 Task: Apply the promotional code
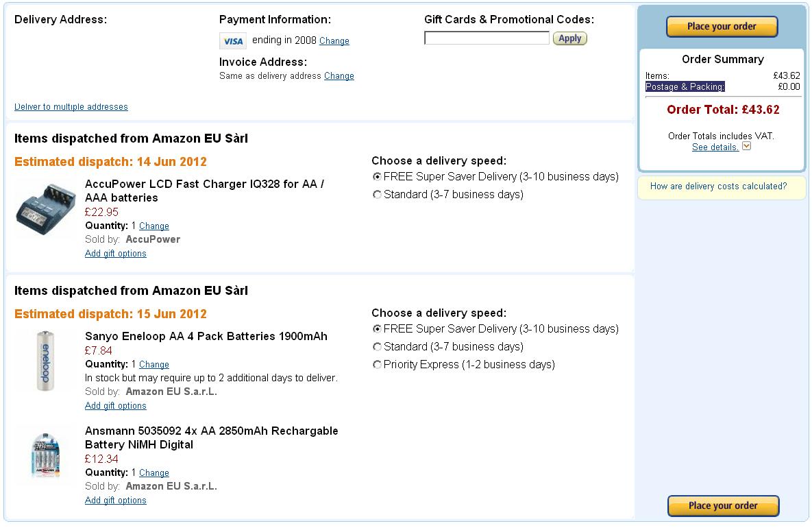[x=569, y=38]
